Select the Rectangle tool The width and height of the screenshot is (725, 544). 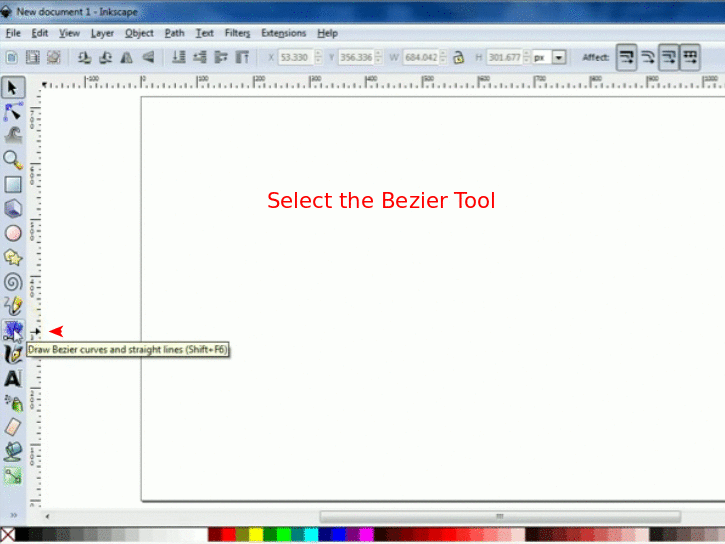pos(12,184)
